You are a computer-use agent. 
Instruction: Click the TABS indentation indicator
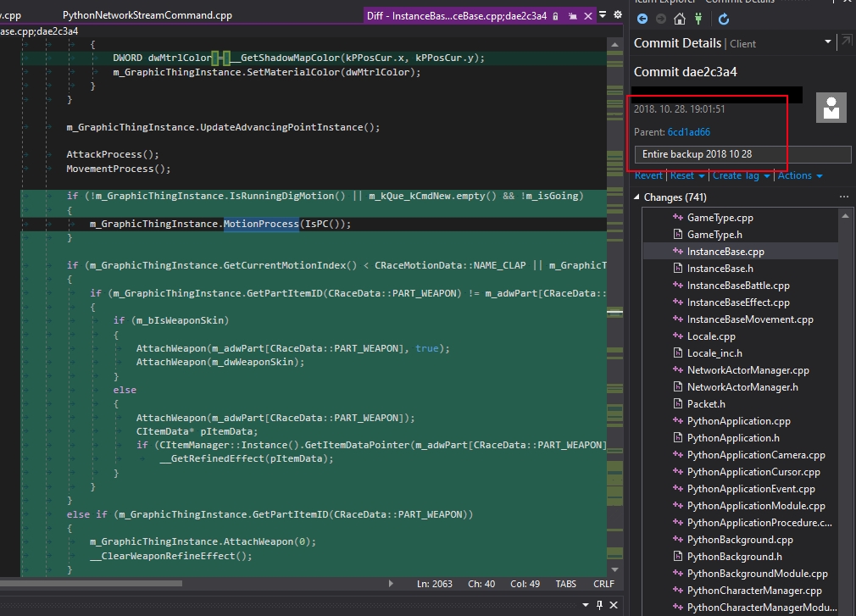(x=565, y=584)
